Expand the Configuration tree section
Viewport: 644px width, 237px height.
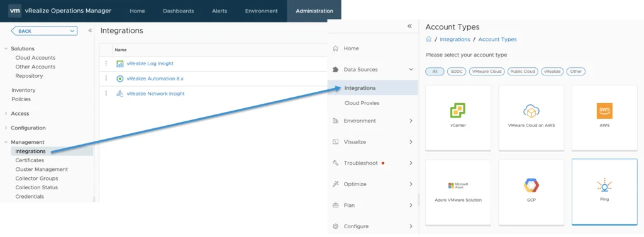[6, 128]
